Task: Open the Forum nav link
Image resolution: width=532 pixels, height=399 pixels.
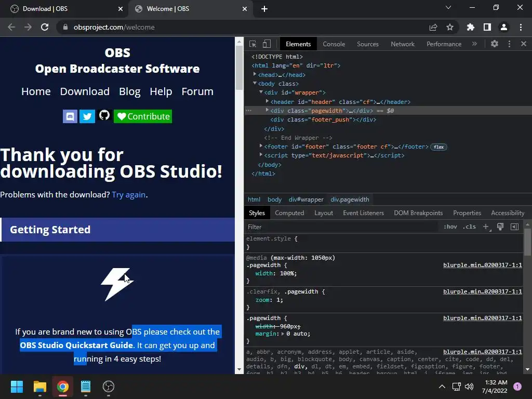Action: [197, 91]
